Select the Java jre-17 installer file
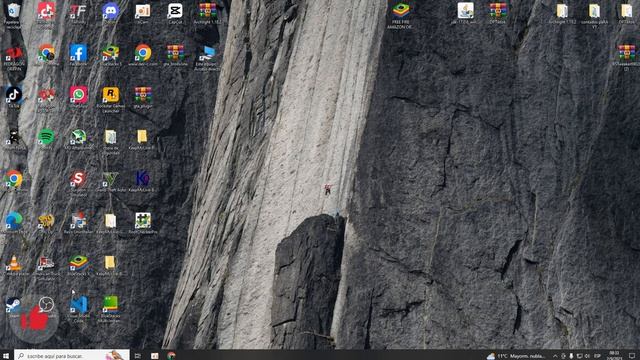 pos(465,13)
